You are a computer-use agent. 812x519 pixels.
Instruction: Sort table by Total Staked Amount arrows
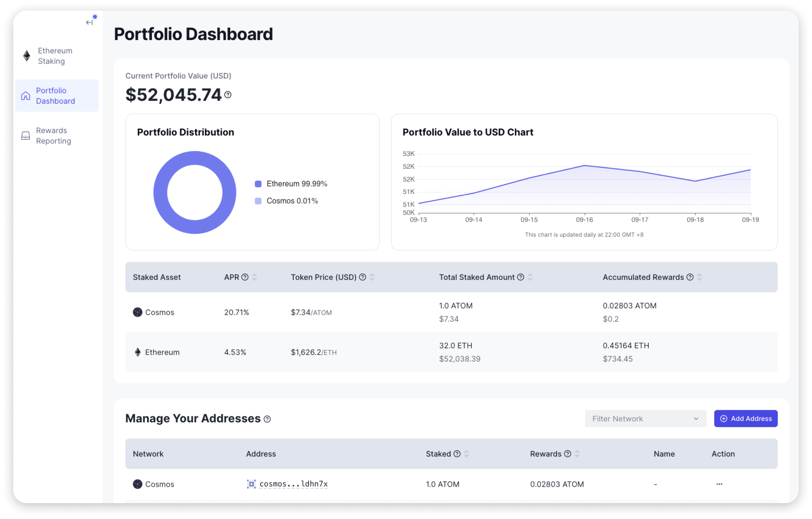click(x=530, y=277)
